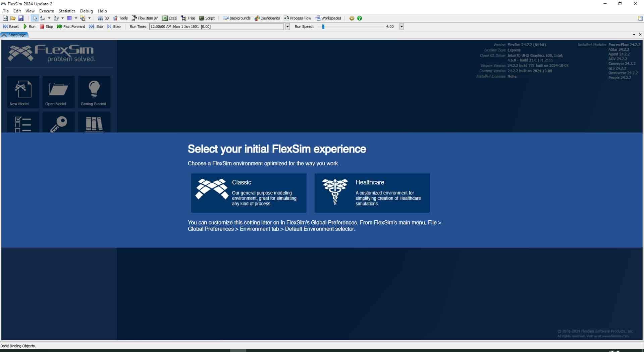Click the New model toolbar icon
Screen dimensions: 644x352
(x=5, y=18)
